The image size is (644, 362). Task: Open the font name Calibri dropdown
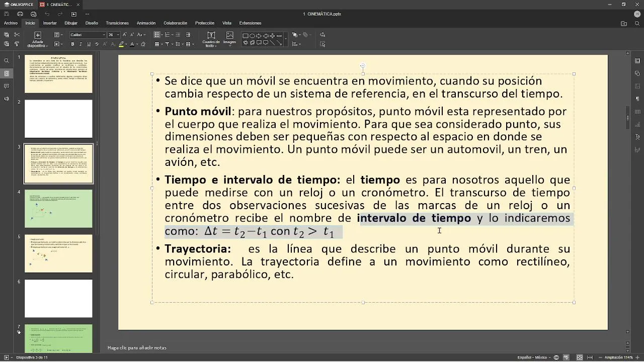pos(104,35)
